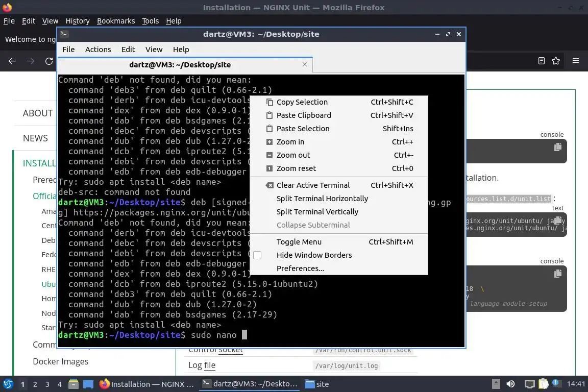Open Firefox hamburger application menu
Viewport: 588px width, 392px height.
tap(576, 61)
